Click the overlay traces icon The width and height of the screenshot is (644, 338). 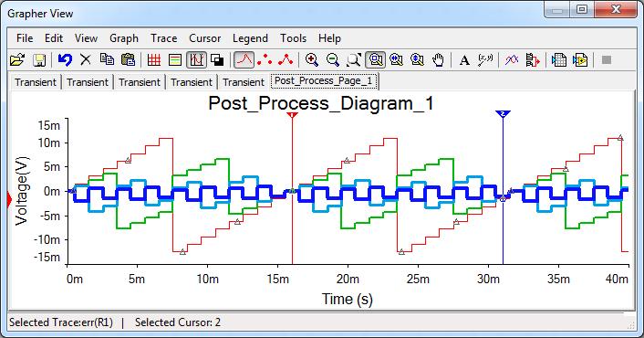512,60
